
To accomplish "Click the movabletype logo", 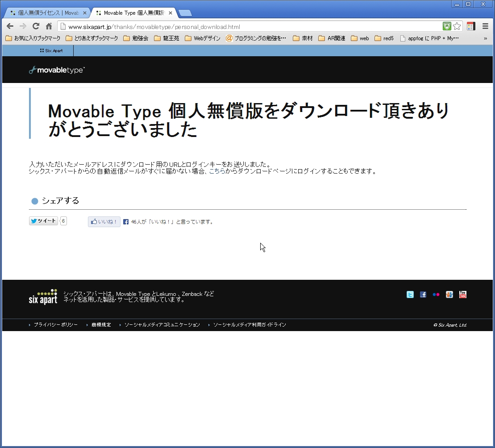I will pyautogui.click(x=57, y=70).
